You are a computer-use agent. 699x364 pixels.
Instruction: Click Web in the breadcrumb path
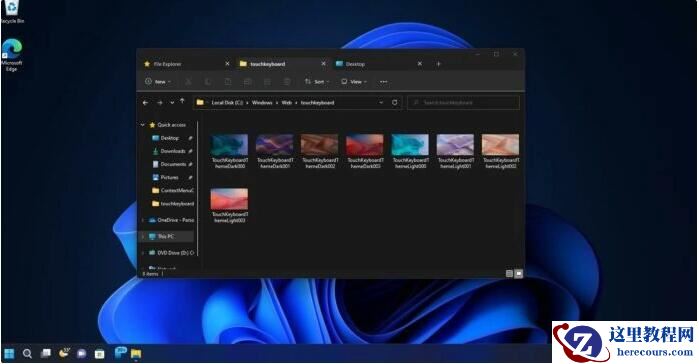click(287, 102)
